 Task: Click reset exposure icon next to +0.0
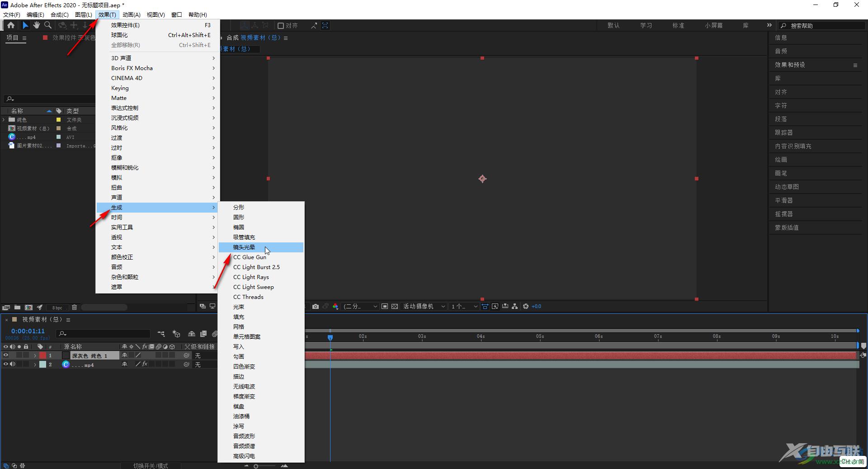point(526,307)
